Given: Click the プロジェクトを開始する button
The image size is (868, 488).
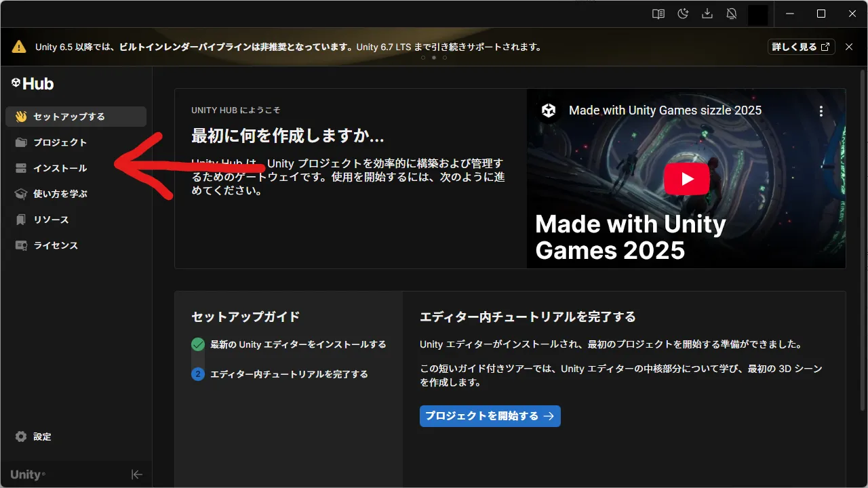Looking at the screenshot, I should coord(490,416).
